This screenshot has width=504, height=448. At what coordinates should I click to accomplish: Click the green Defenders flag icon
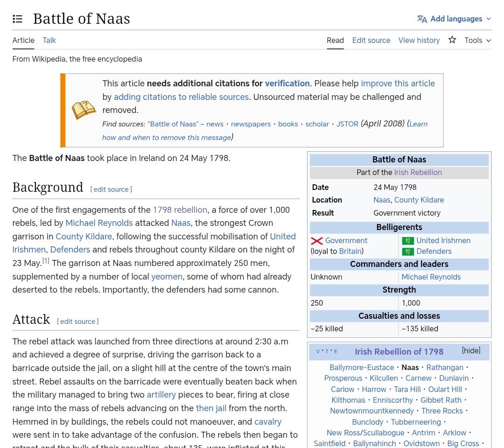click(407, 252)
